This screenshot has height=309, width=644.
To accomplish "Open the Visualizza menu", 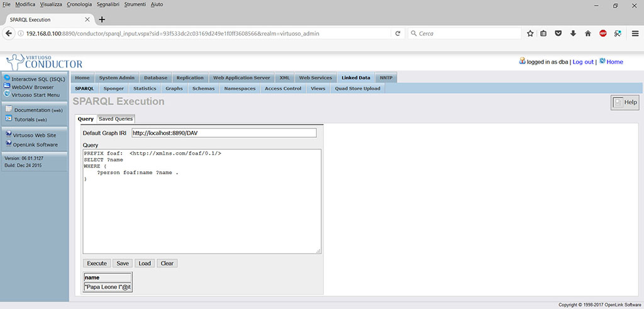I will (x=51, y=4).
